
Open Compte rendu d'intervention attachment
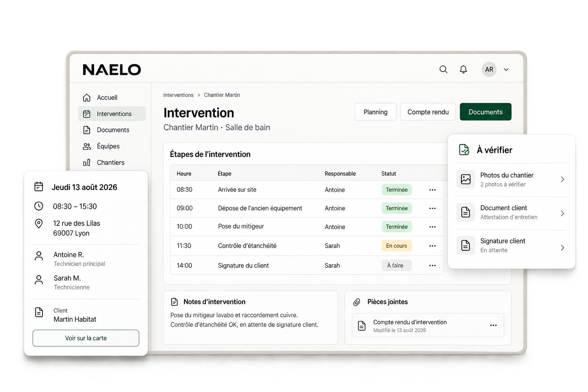[x=428, y=325]
